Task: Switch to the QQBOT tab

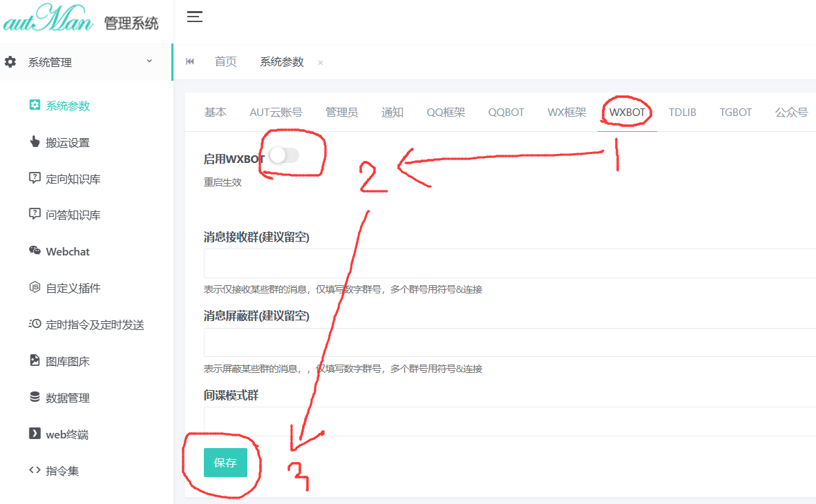Action: (x=506, y=112)
